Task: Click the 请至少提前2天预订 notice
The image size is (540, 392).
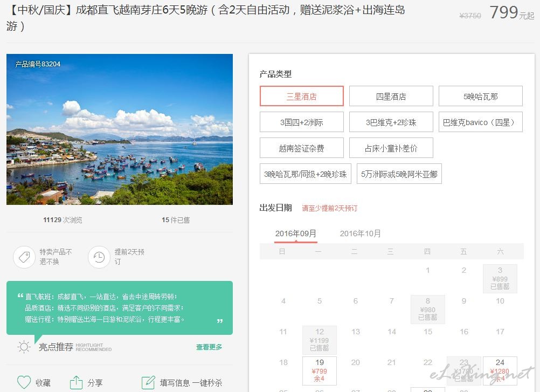Action: pos(330,208)
